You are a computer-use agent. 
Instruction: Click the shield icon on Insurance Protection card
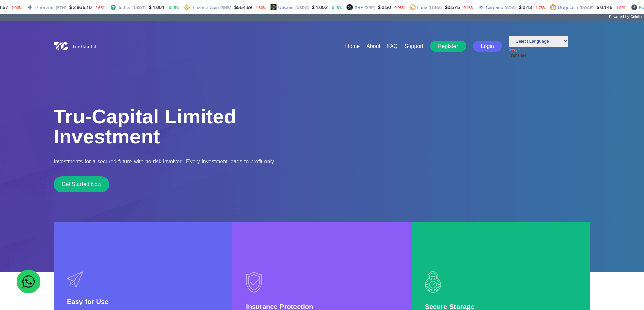pyautogui.click(x=254, y=282)
